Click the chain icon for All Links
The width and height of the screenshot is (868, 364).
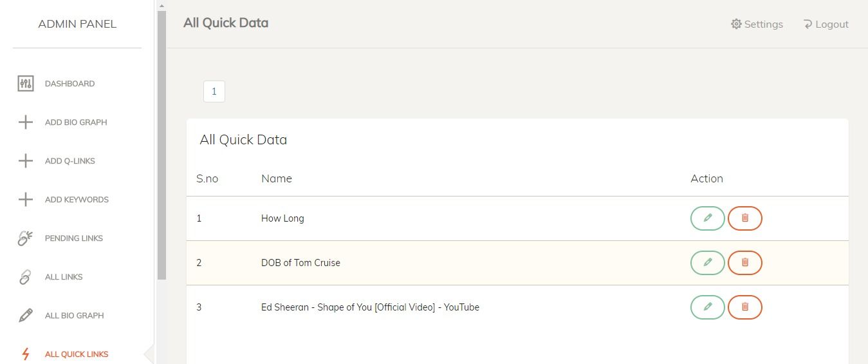coord(26,277)
